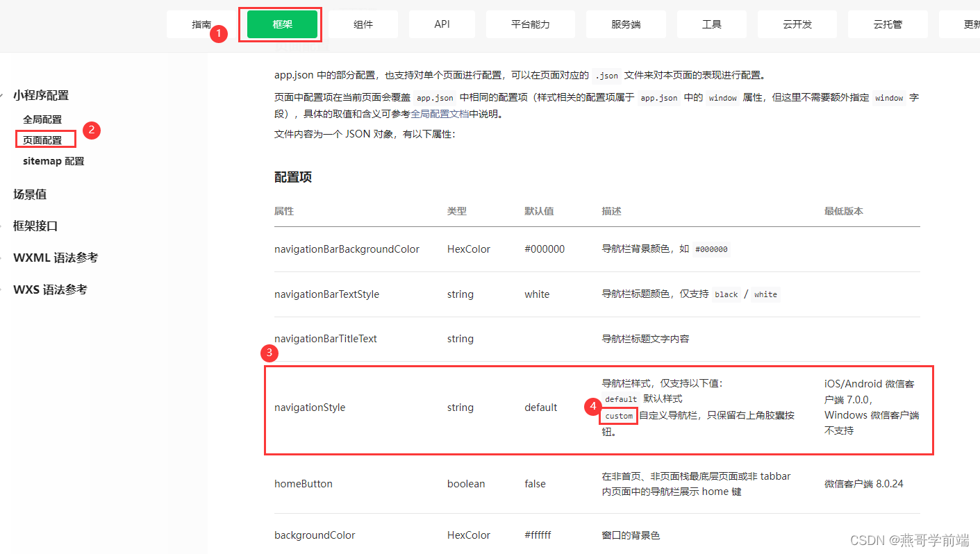
Task: Click the navigationStyle property cell
Action: (310, 408)
